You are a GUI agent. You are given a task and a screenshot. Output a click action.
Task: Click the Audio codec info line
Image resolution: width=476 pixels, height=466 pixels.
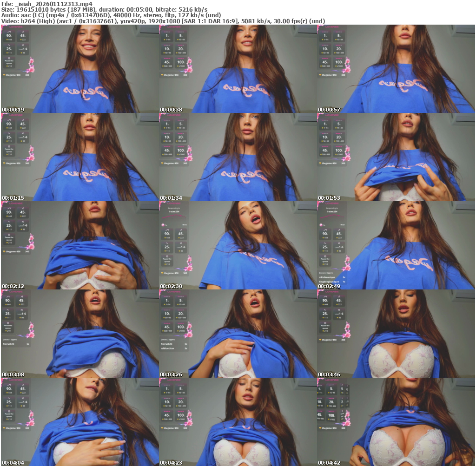click(112, 15)
